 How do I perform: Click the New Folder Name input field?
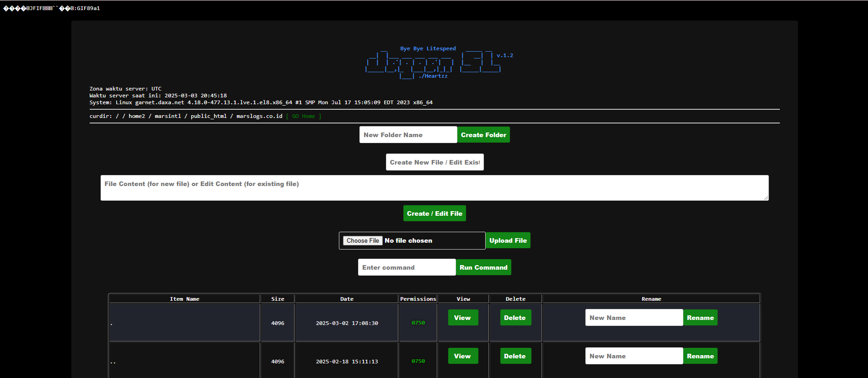pyautogui.click(x=408, y=135)
